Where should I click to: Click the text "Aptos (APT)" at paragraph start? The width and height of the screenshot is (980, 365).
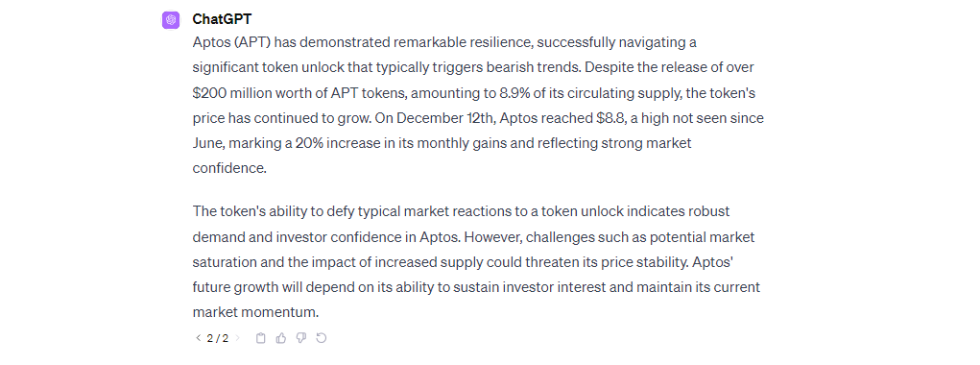click(232, 43)
